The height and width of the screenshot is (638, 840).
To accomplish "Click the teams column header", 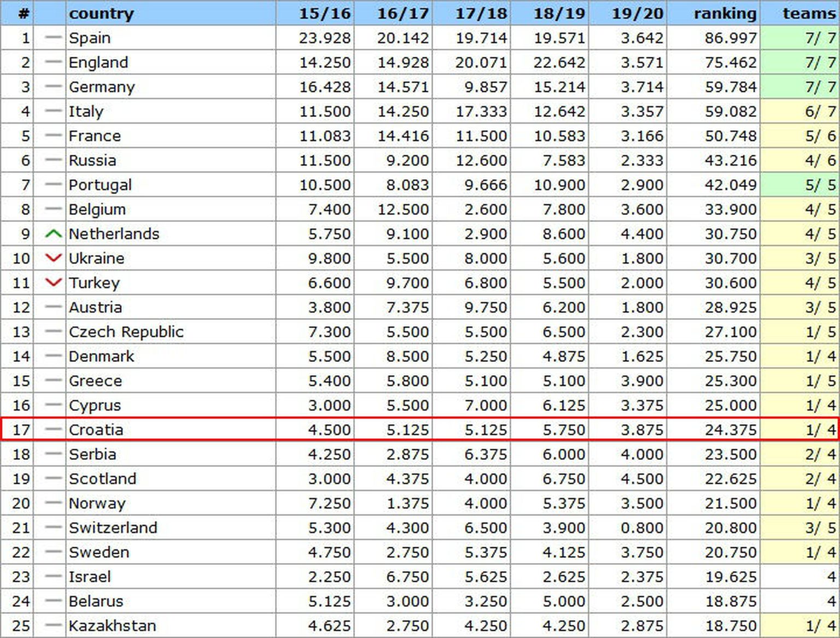I will [808, 13].
